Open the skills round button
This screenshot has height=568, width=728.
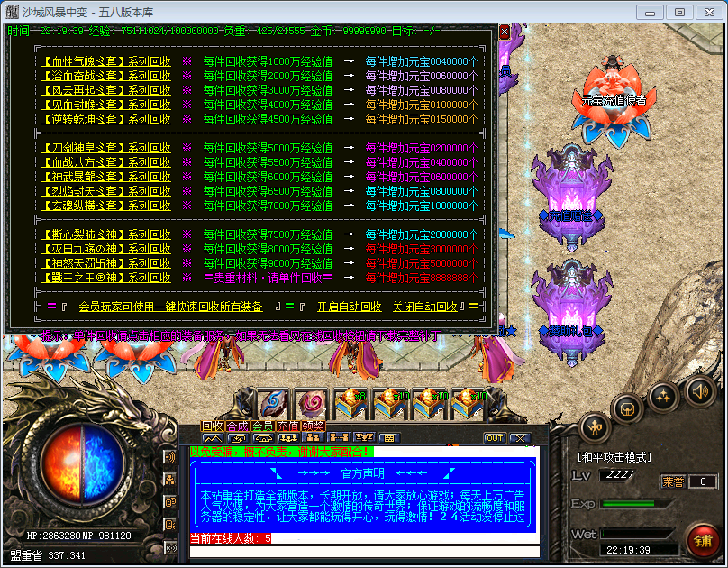[x=663, y=396]
